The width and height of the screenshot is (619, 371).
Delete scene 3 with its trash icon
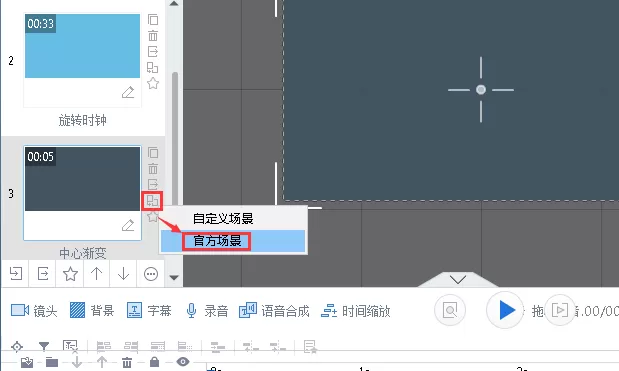[x=153, y=169]
